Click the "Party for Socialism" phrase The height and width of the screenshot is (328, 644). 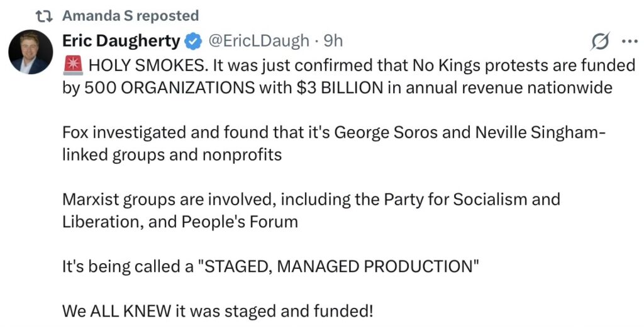click(451, 200)
